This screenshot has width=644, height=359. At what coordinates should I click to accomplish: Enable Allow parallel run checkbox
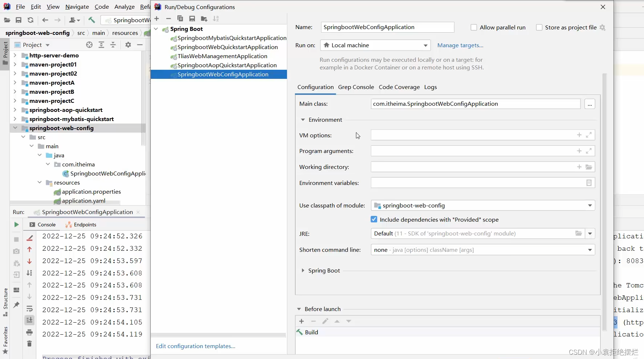(x=474, y=27)
